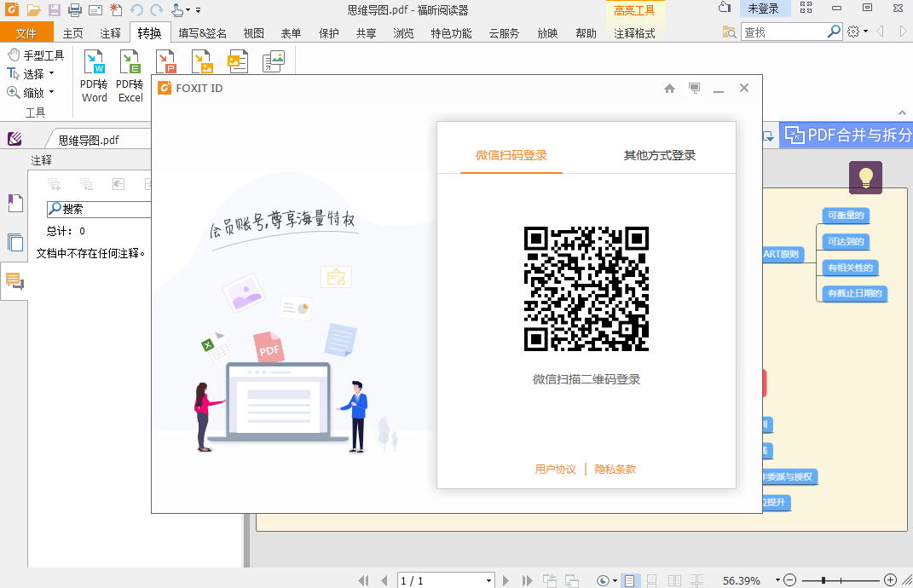Screen dimensions: 913x588
Task: Click the save icon in quick access toolbar
Action: tap(53, 9)
